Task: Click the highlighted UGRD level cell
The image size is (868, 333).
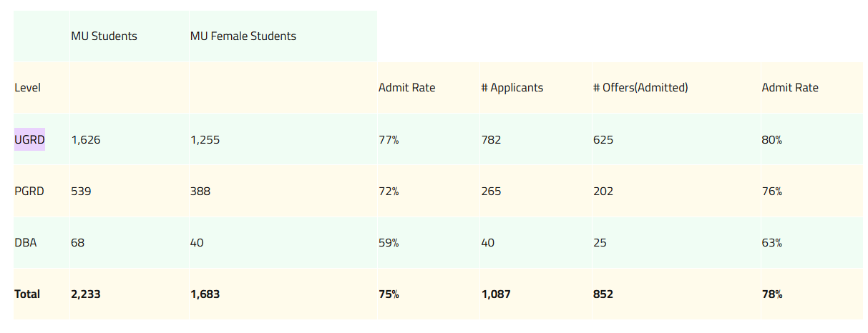Action: point(29,140)
